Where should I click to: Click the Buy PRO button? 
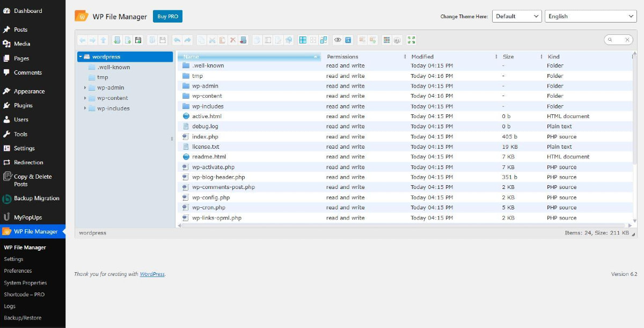point(167,16)
